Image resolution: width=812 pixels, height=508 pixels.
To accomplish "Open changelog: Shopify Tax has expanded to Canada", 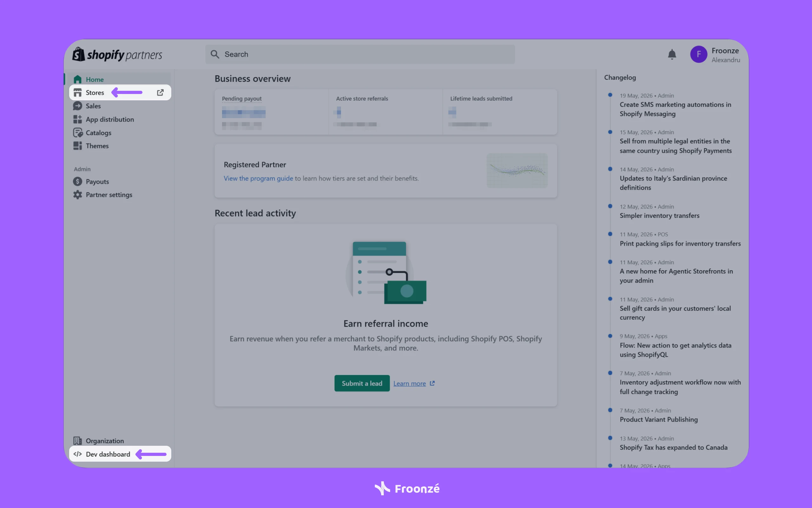I will click(x=673, y=448).
